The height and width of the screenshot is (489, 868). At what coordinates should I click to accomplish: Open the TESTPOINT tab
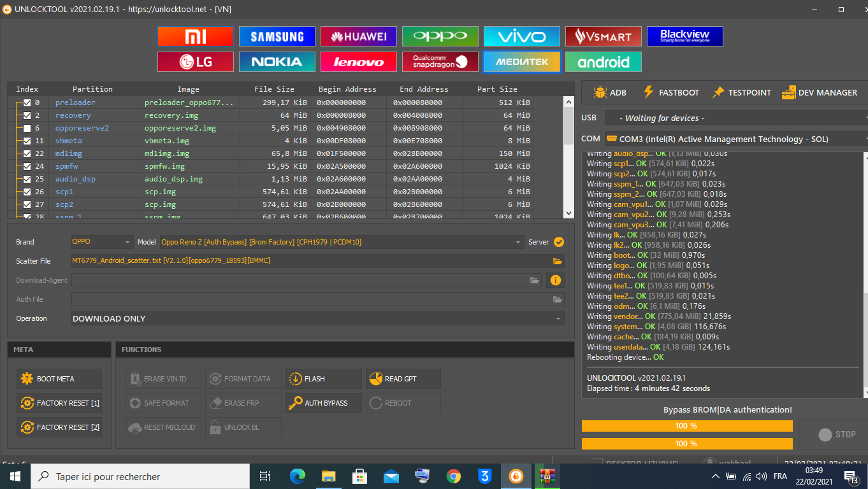(x=741, y=92)
